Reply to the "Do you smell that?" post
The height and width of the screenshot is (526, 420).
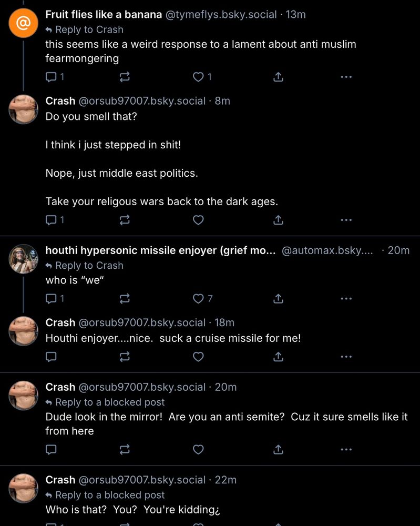[52, 220]
